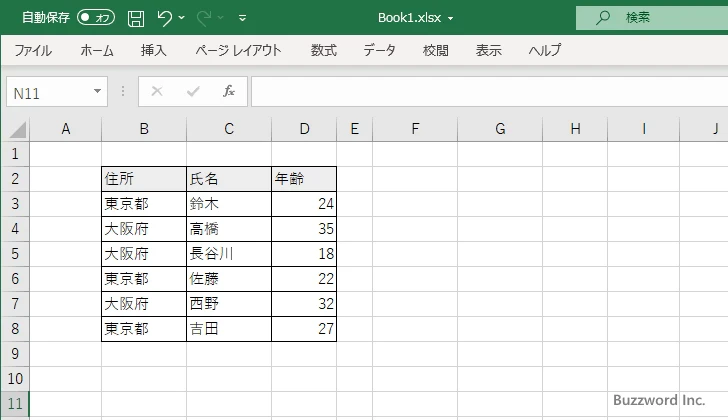The width and height of the screenshot is (728, 420).
Task: Select column C header
Action: click(229, 129)
